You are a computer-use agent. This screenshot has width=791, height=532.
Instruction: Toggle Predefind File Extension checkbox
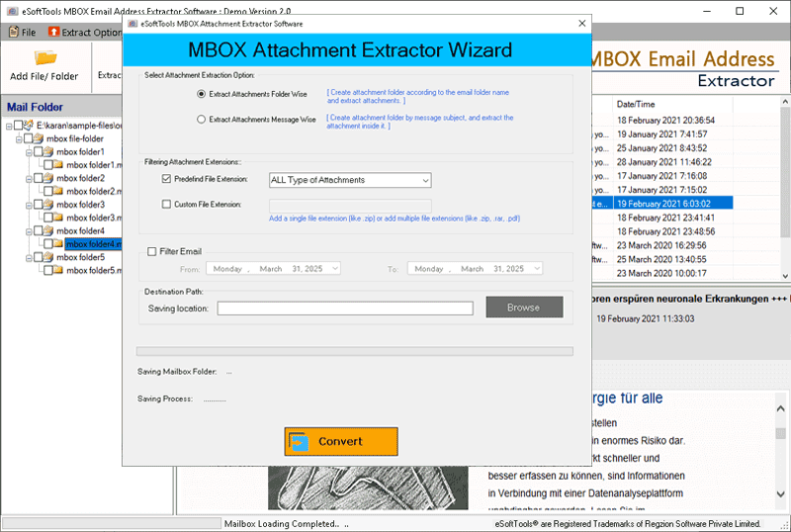166,179
